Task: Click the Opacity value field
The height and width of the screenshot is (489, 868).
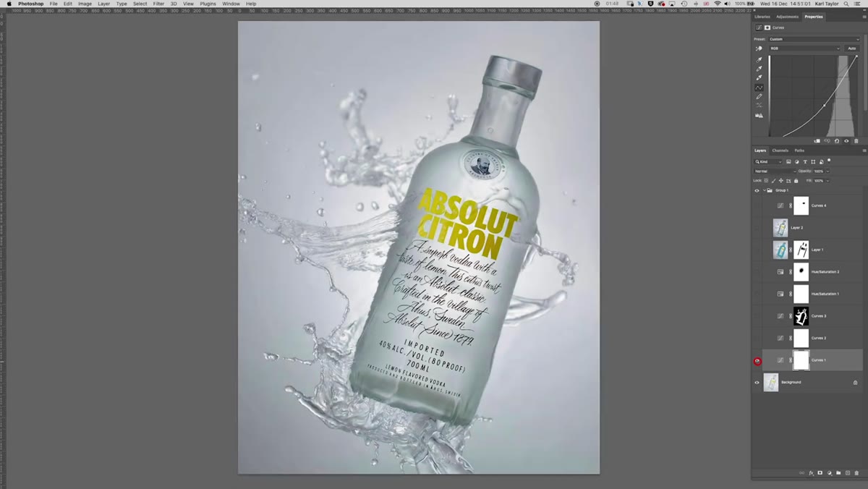Action: (x=819, y=171)
